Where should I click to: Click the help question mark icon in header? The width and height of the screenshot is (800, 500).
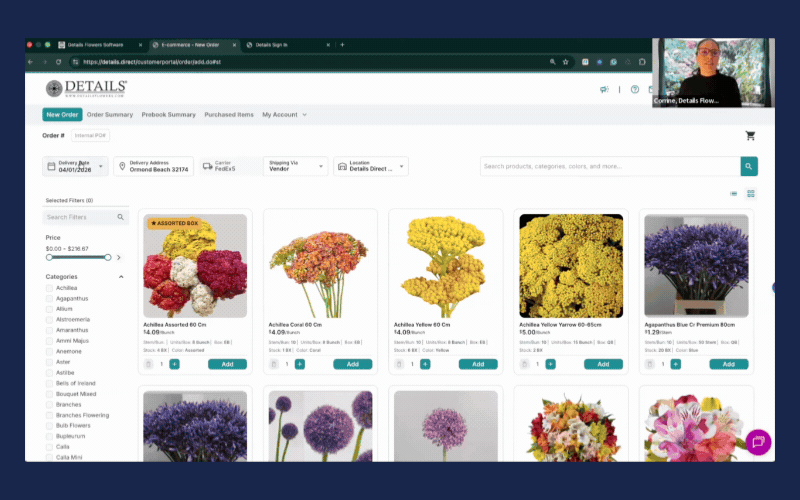635,89
